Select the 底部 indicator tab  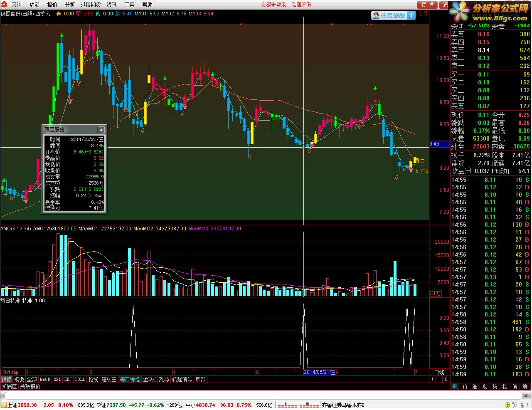pyautogui.click(x=201, y=379)
